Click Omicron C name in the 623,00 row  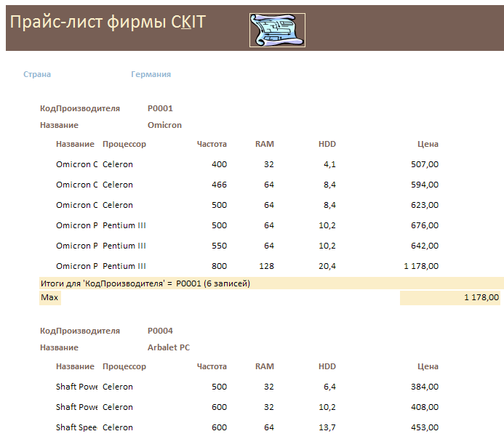coord(77,205)
